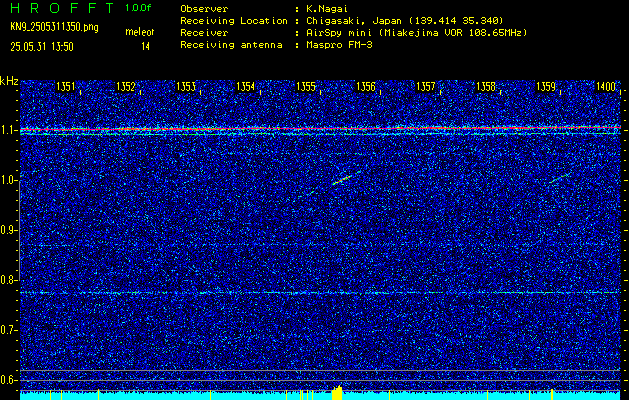Click the 1400 time axis marker

606,87
